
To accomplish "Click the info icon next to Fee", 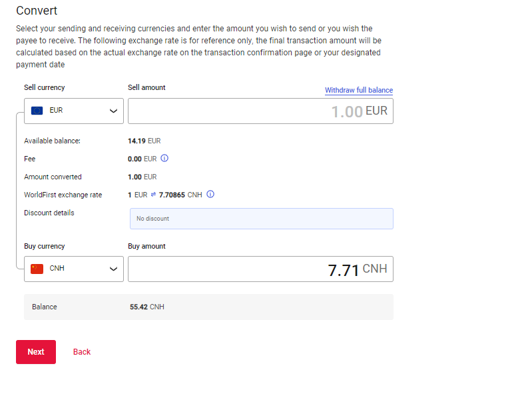I will coord(164,159).
